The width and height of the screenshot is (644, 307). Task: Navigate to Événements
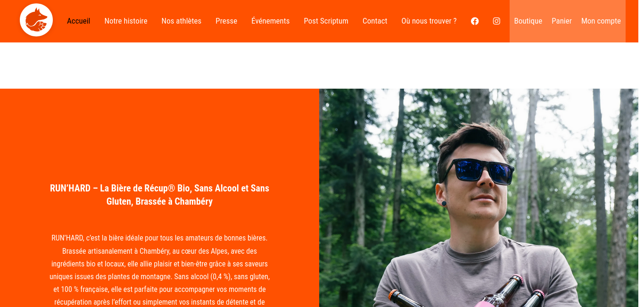click(x=271, y=21)
